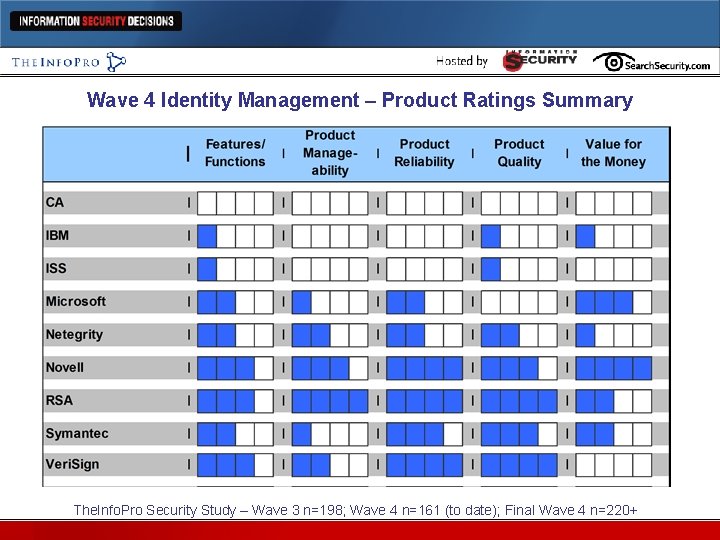Screen dimensions: 720x540
Task: Click VeriSign's Value for the Money rating bar
Action: (613, 466)
